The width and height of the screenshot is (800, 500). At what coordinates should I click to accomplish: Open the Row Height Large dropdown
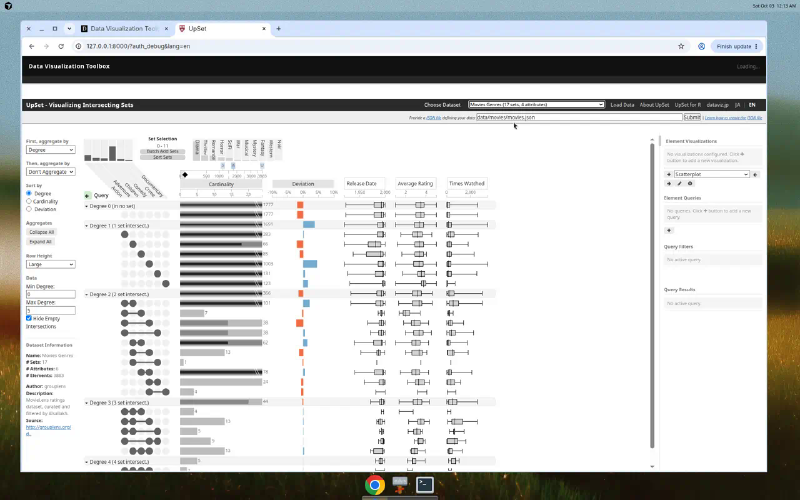click(x=51, y=264)
